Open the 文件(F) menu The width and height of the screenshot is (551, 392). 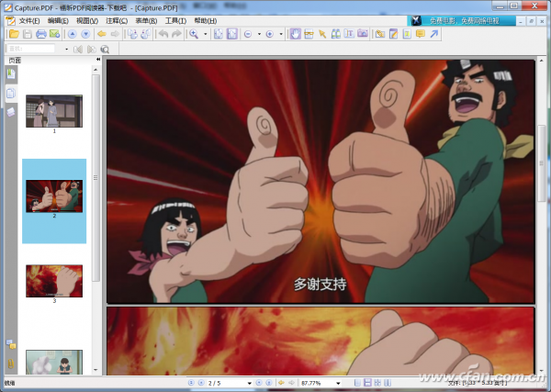point(29,21)
